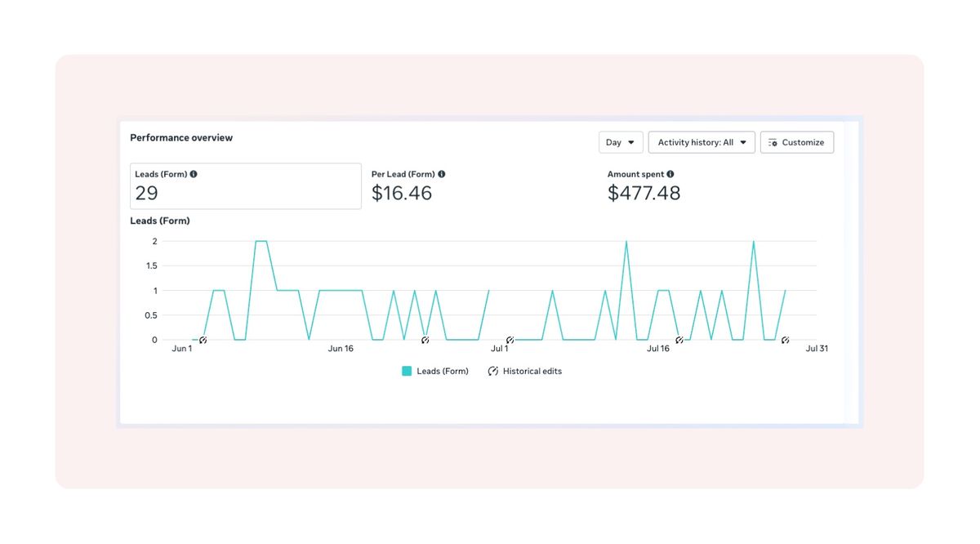980x544 pixels.
Task: Click the Customize button
Action: [797, 142]
